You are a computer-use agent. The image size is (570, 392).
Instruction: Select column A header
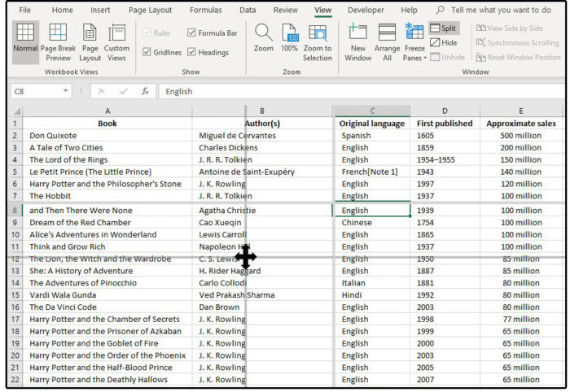click(x=107, y=111)
